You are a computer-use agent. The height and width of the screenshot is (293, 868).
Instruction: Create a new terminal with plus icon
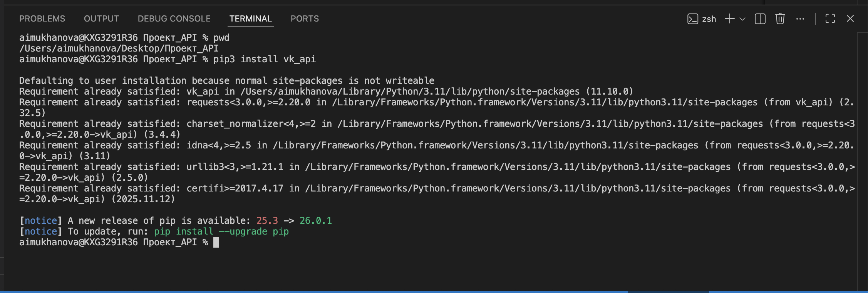729,19
